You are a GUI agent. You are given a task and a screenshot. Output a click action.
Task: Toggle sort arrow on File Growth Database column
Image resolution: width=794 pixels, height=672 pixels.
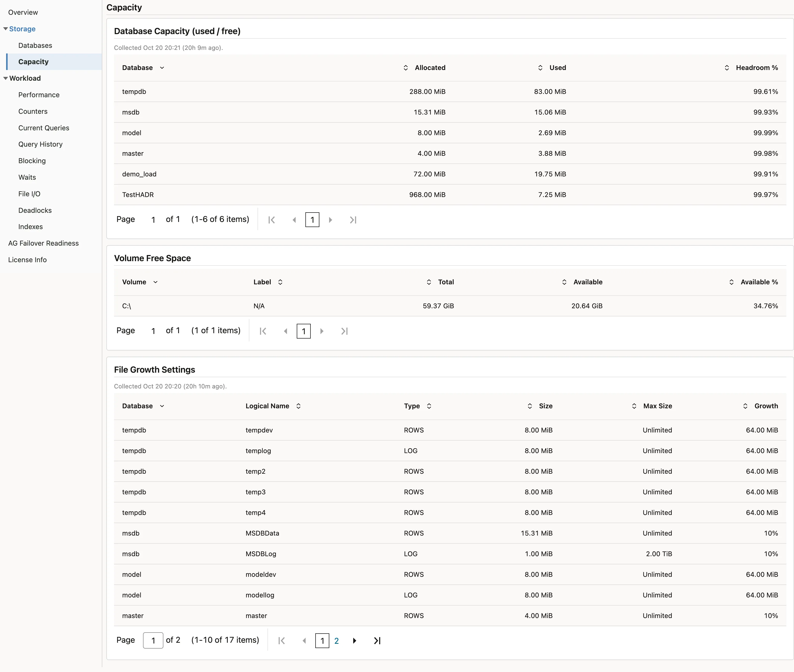pyautogui.click(x=162, y=406)
